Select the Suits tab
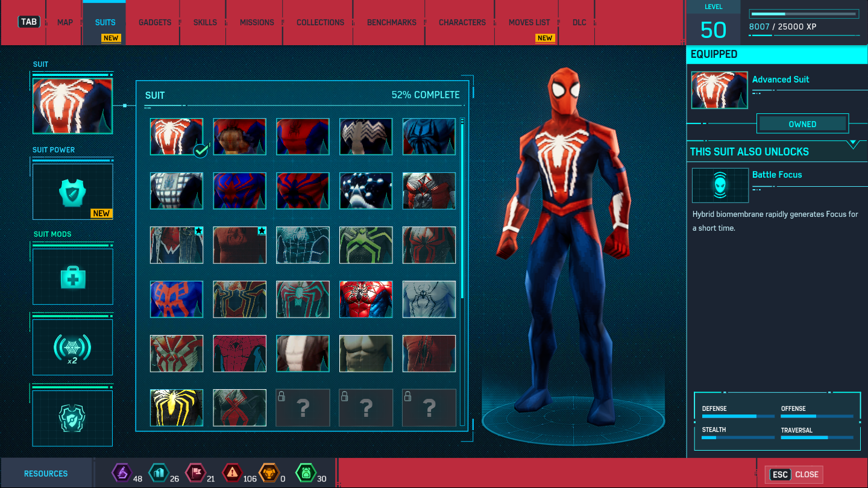The height and width of the screenshot is (488, 868). (105, 22)
